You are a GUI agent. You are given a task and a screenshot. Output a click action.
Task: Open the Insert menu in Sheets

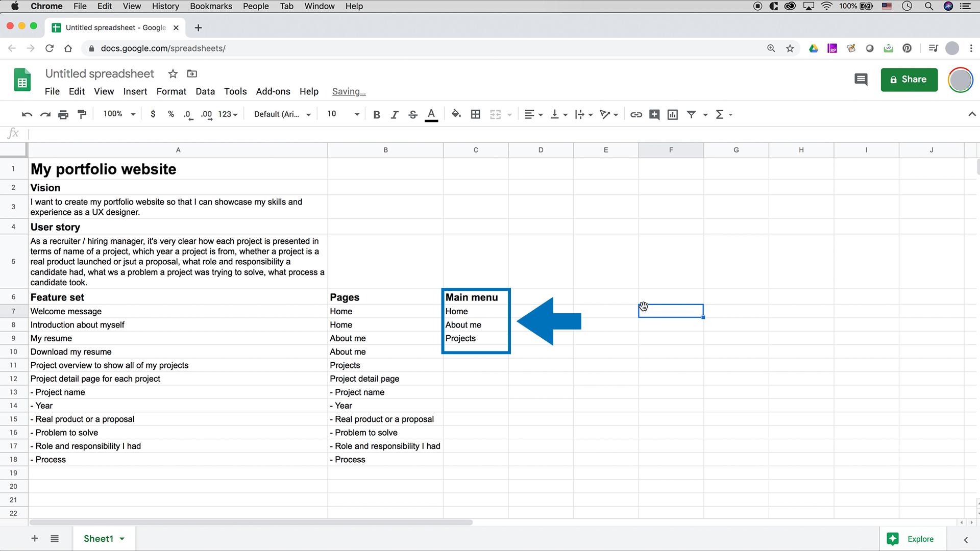point(135,91)
